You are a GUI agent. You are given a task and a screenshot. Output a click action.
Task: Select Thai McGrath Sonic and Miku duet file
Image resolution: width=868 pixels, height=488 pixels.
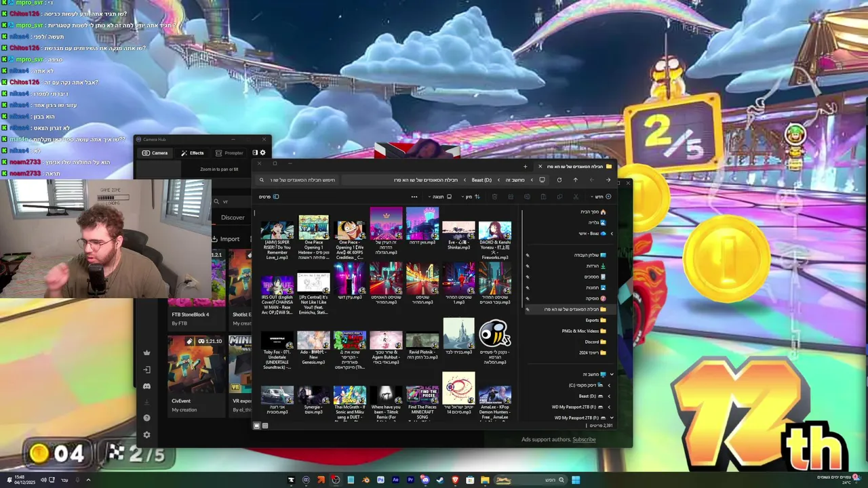[350, 403]
